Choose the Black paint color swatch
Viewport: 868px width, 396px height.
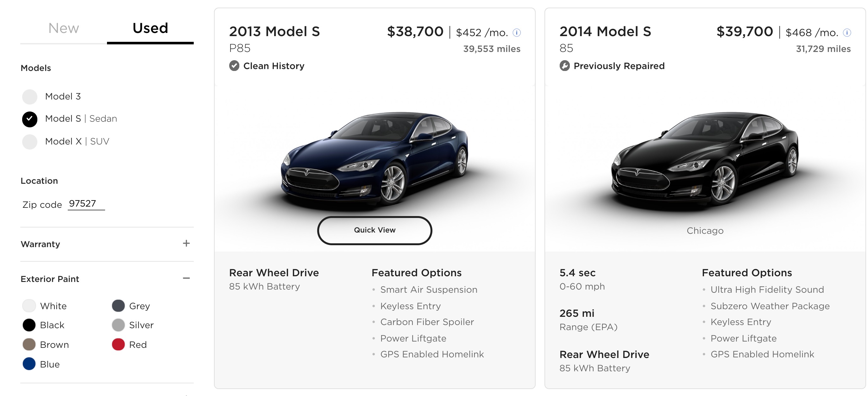[x=29, y=325]
